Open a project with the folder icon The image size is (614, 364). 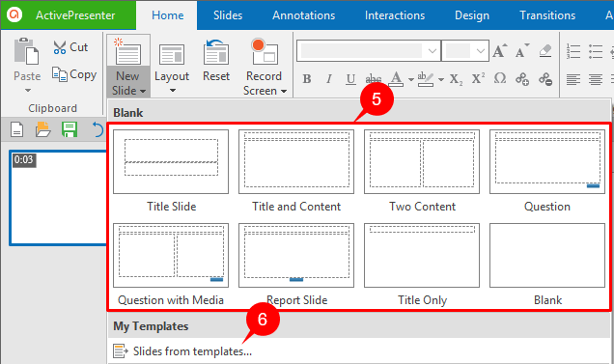point(43,129)
